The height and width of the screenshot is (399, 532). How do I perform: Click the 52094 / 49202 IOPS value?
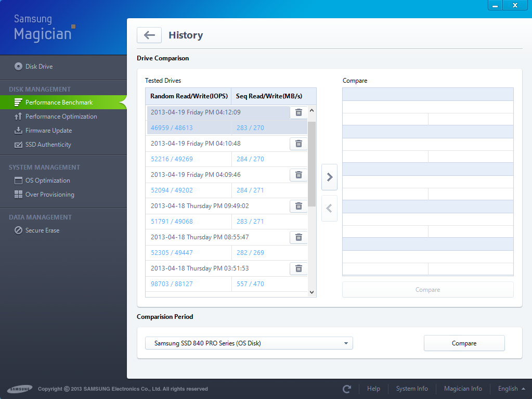172,190
